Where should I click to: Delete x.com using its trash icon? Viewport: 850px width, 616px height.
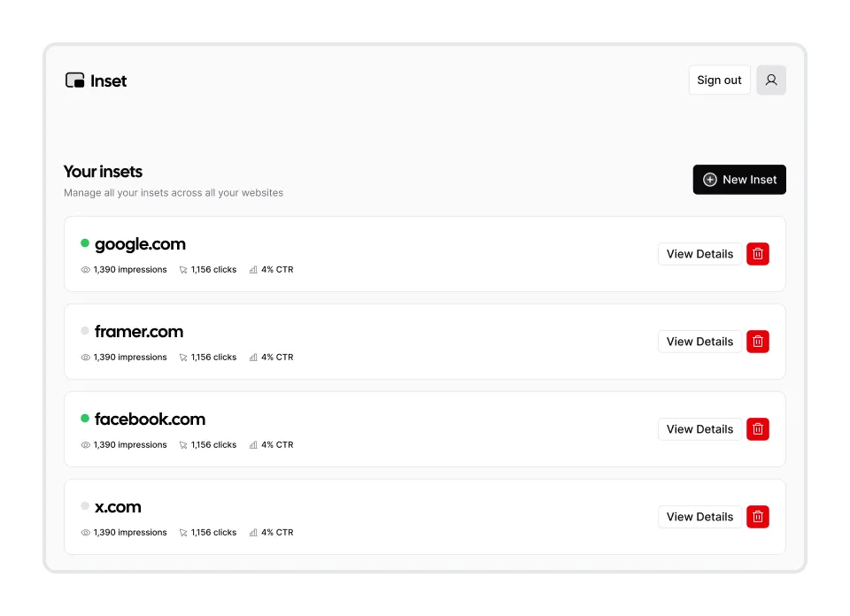coord(757,516)
